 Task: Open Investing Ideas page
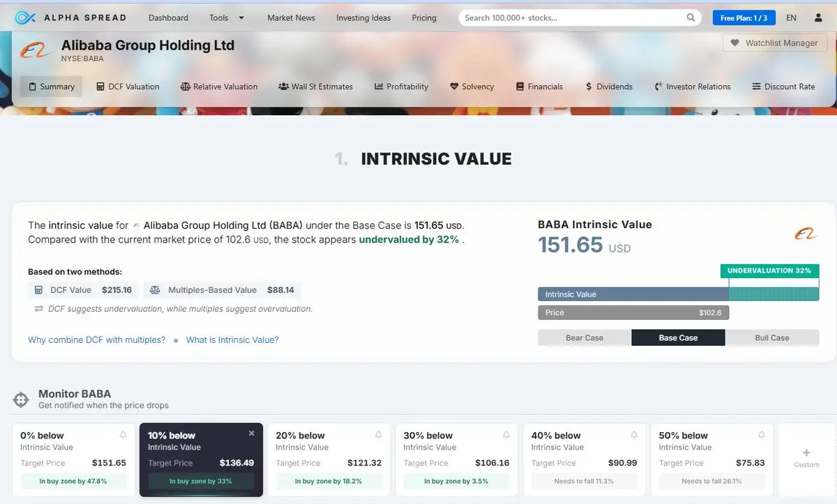363,17
